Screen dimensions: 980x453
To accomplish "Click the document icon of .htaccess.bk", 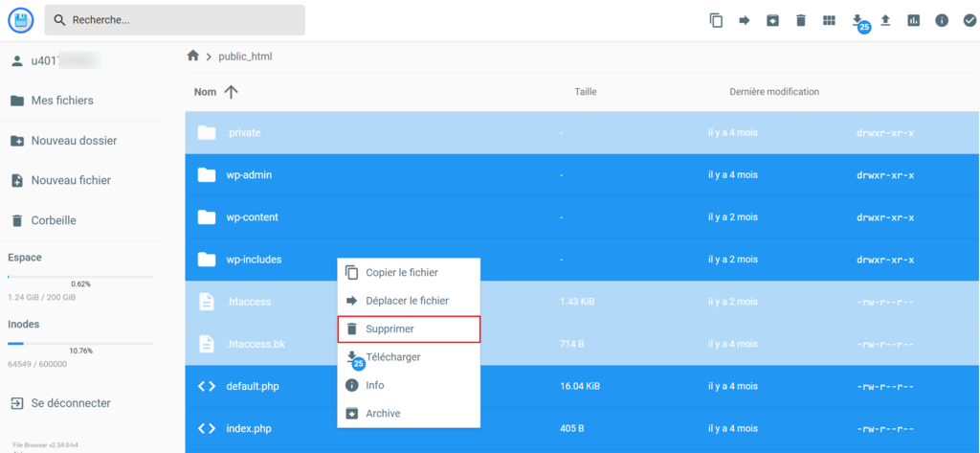I will point(207,344).
